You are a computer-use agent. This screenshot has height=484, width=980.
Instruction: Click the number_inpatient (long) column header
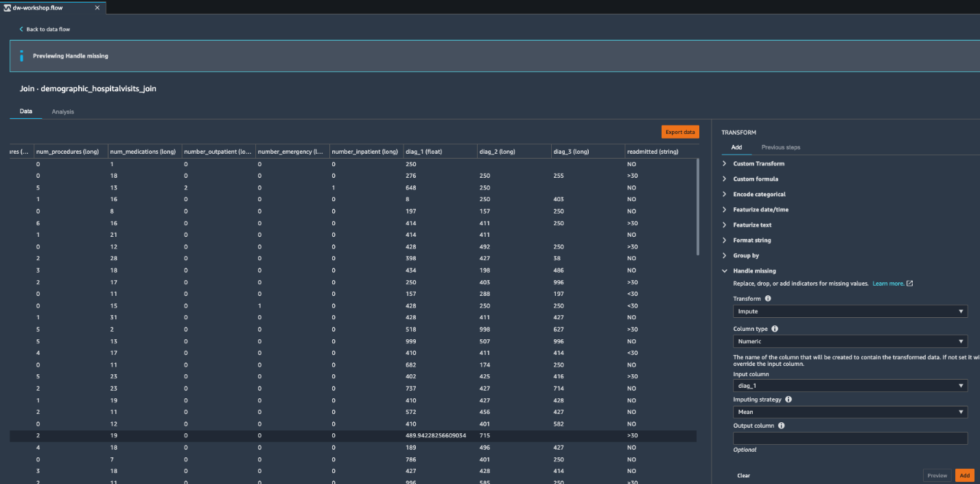tap(366, 152)
